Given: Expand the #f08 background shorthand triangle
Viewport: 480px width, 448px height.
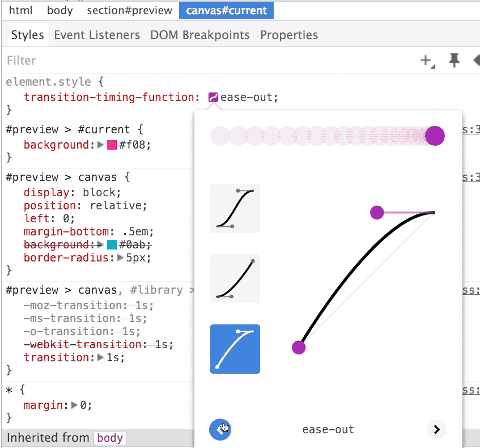Looking at the screenshot, I should click(x=100, y=145).
